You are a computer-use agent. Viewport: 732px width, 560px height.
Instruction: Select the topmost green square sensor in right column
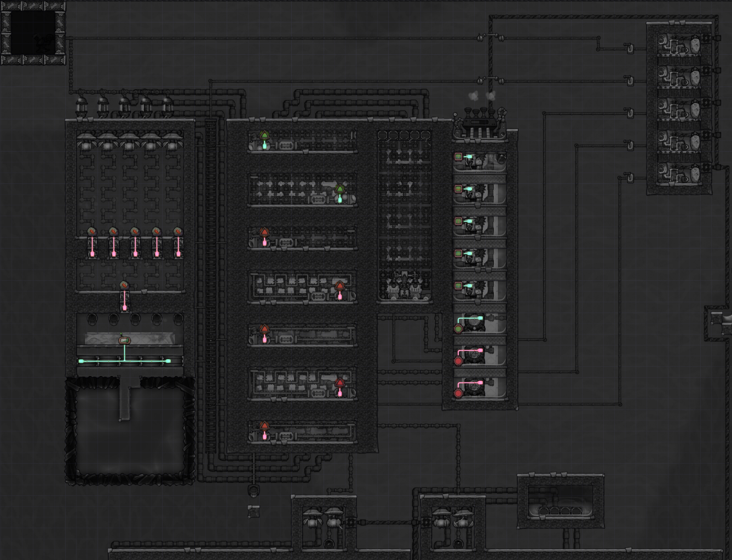pyautogui.click(x=458, y=157)
